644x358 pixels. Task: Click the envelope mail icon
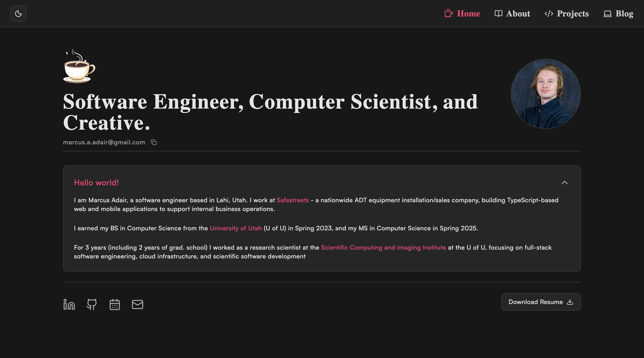tap(138, 304)
